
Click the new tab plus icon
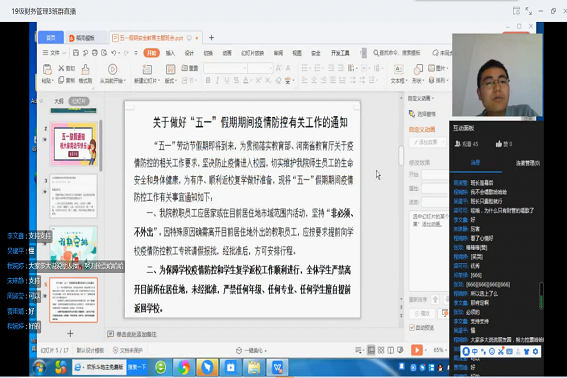coord(212,38)
